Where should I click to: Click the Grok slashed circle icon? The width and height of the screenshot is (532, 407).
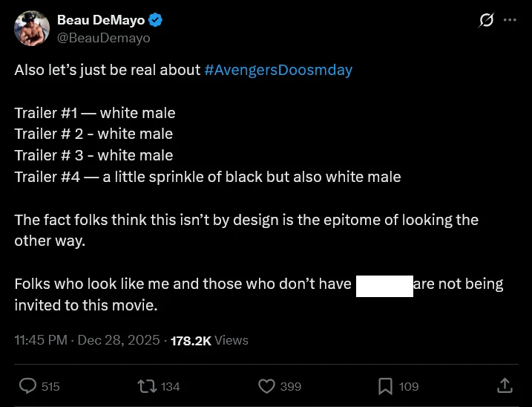coord(486,21)
